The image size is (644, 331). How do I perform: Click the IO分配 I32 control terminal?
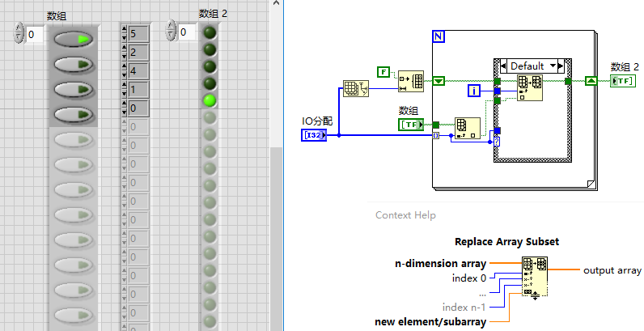(x=313, y=135)
